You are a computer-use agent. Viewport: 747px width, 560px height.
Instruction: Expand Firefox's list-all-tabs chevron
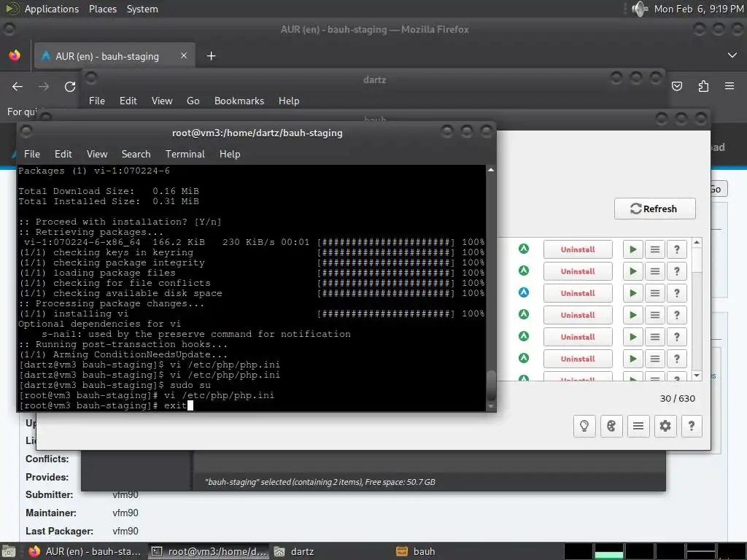[x=732, y=55]
